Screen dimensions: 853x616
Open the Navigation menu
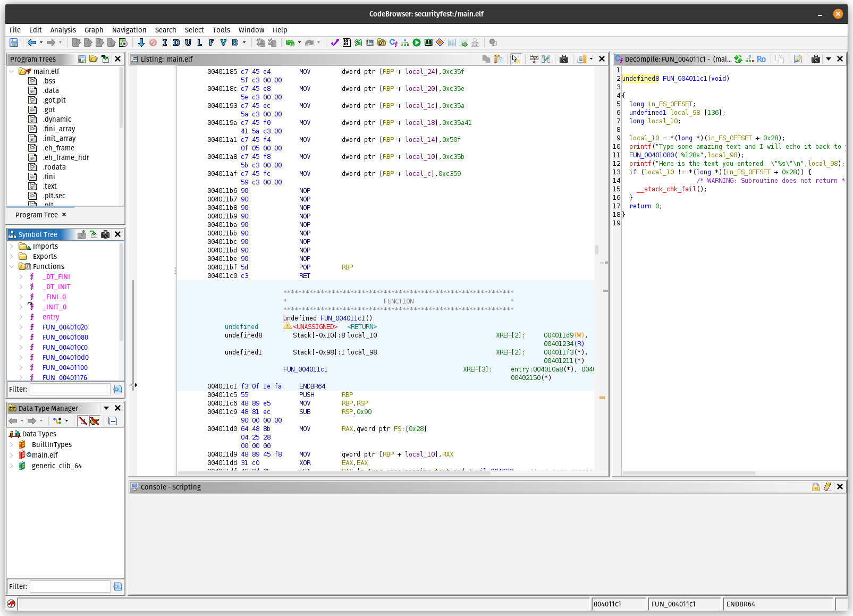(x=129, y=30)
